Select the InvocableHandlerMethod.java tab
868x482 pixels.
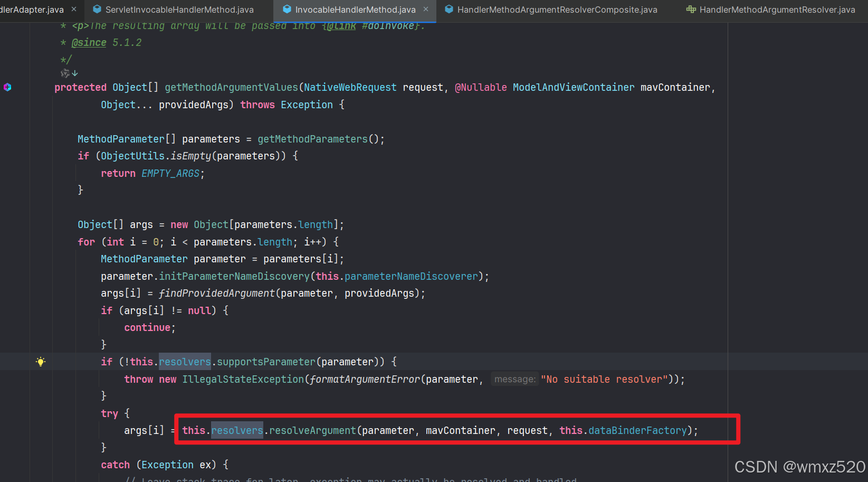[356, 10]
